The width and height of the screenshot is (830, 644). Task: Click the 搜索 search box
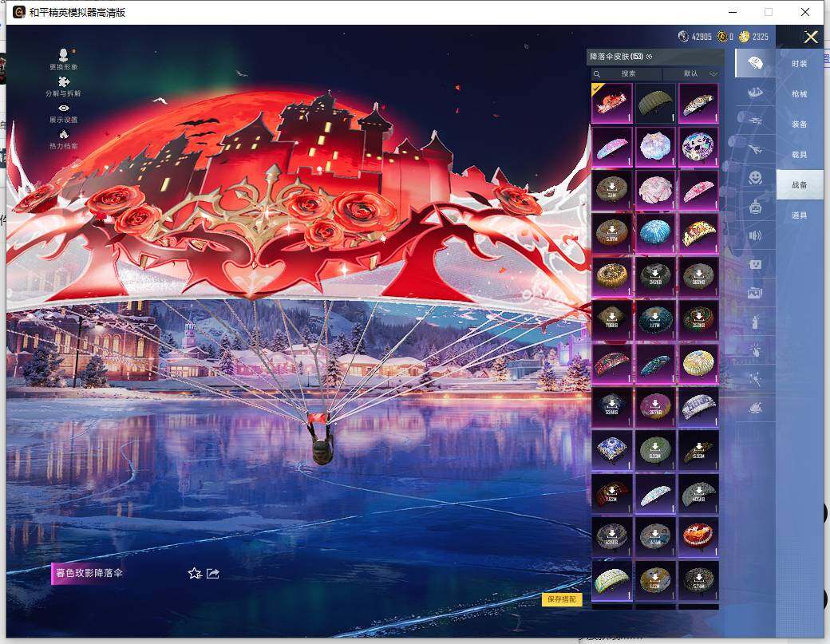click(x=630, y=73)
